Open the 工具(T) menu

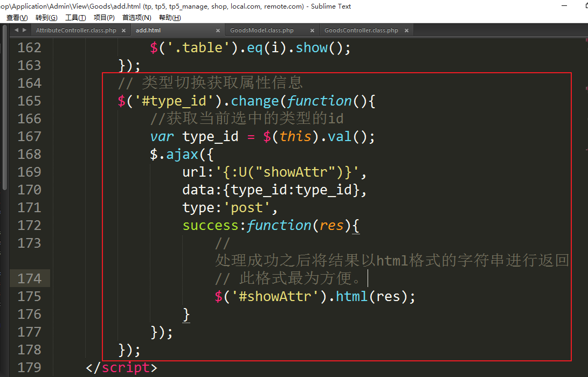coord(75,18)
